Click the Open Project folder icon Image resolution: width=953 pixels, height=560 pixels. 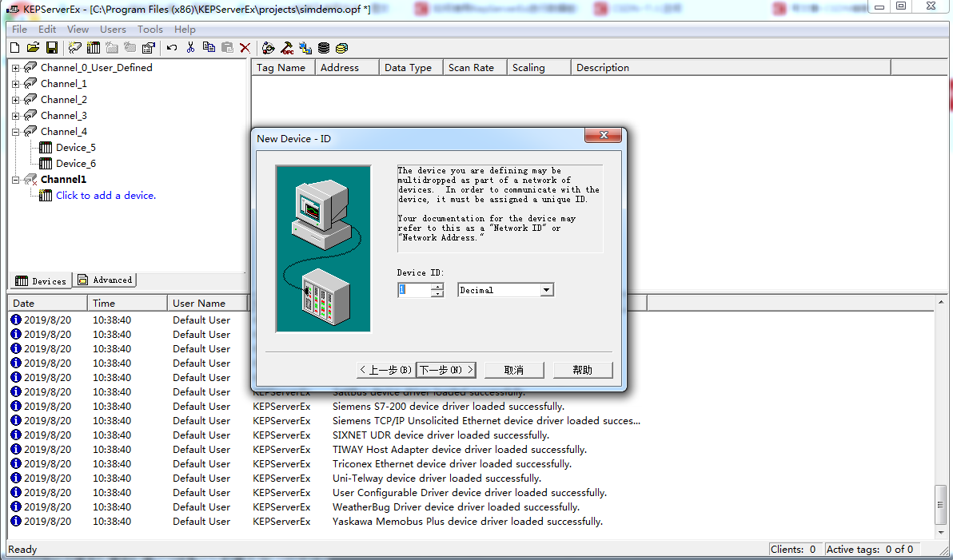(x=33, y=47)
